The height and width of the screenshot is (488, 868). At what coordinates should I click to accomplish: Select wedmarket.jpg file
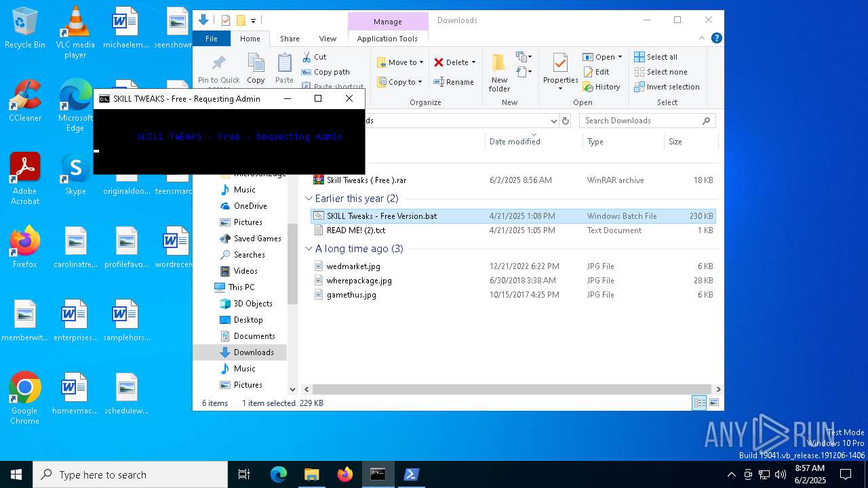pyautogui.click(x=513, y=266)
